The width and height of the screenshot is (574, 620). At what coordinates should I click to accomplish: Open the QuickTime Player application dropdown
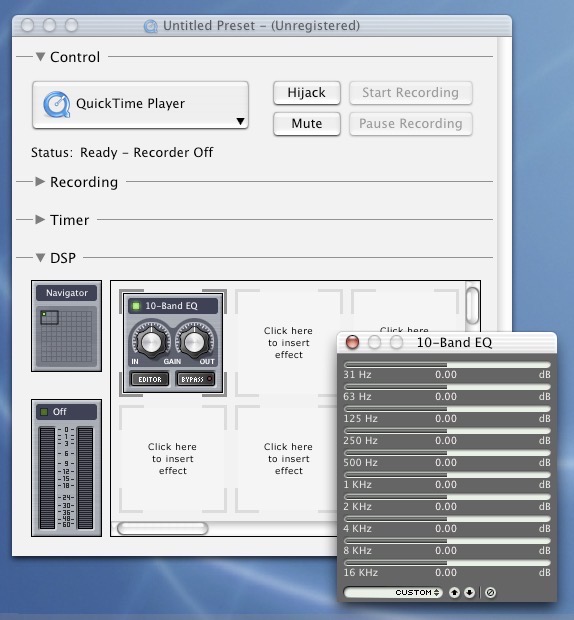(140, 105)
